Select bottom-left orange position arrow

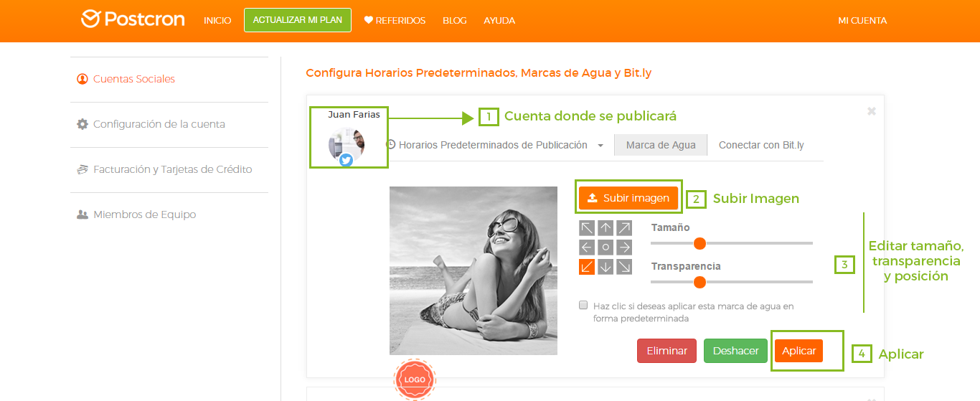(587, 267)
